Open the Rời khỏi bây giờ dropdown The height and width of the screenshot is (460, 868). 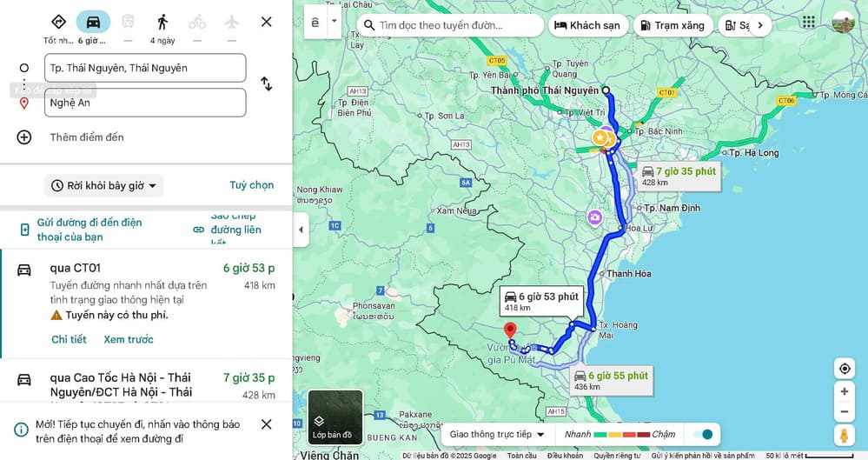click(104, 186)
